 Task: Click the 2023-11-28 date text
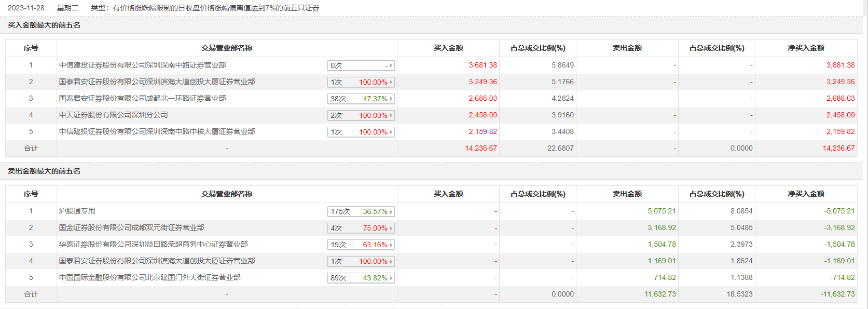(26, 8)
